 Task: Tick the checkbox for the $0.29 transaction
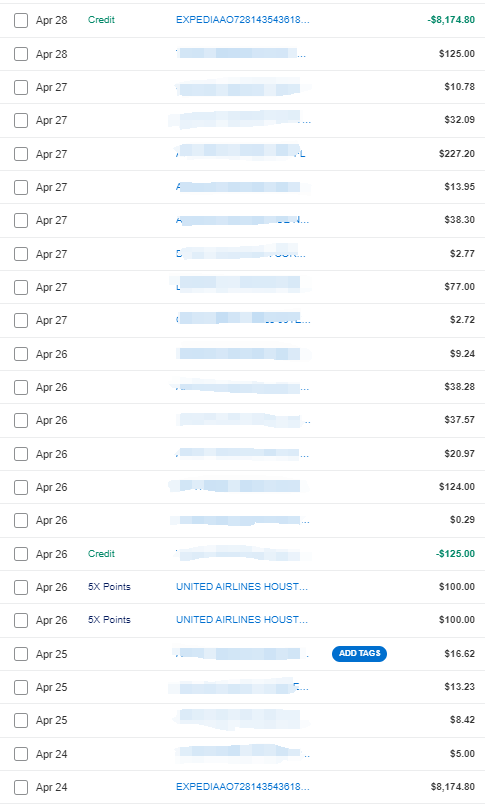point(21,521)
